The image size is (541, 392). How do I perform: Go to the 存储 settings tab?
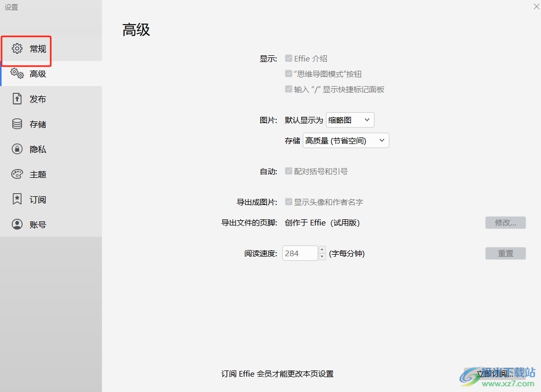51,124
